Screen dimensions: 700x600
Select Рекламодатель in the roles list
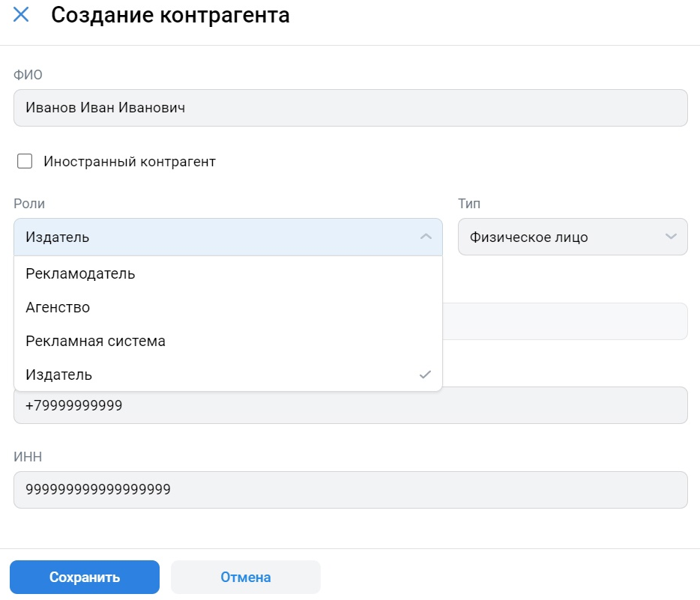click(81, 273)
